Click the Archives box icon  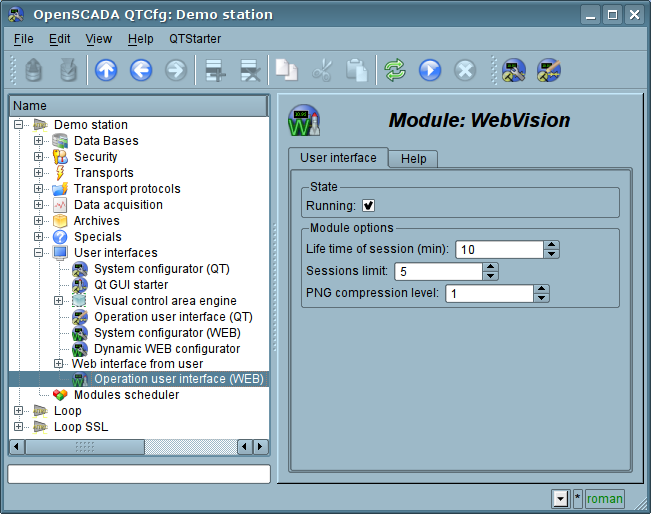(60, 221)
